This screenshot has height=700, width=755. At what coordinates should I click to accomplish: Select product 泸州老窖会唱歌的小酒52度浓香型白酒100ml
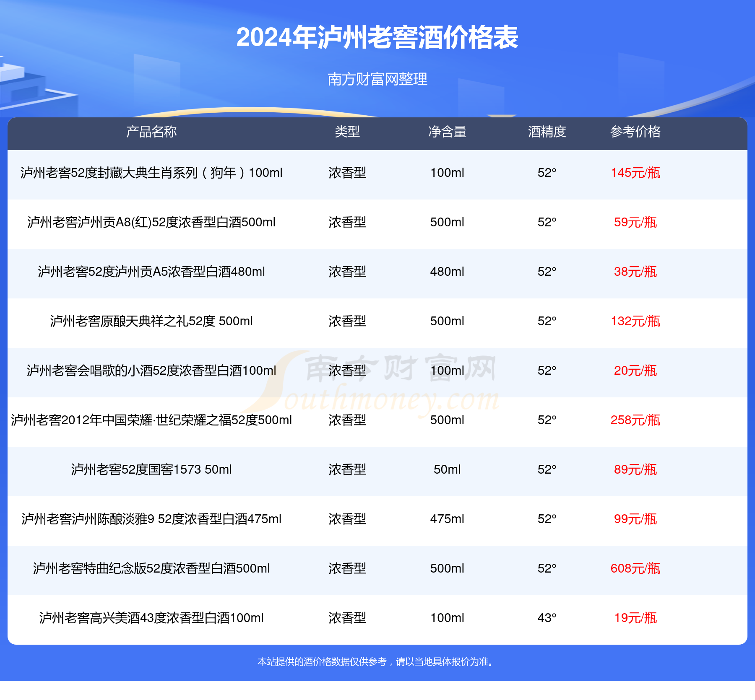pyautogui.click(x=151, y=371)
